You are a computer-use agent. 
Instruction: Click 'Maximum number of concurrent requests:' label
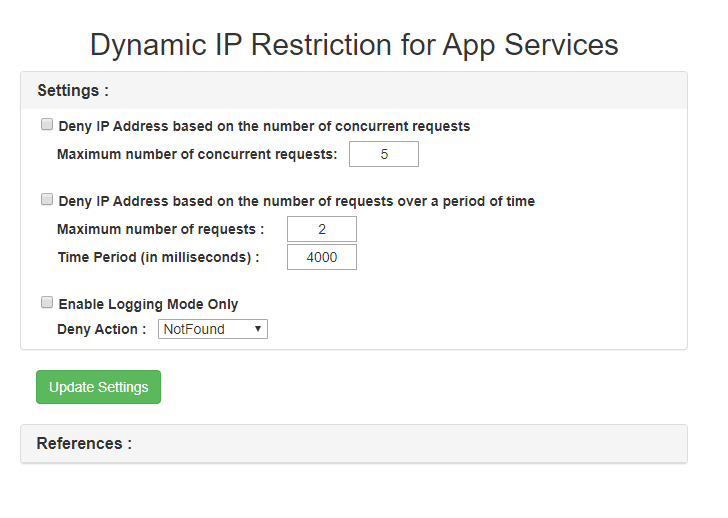pos(197,154)
